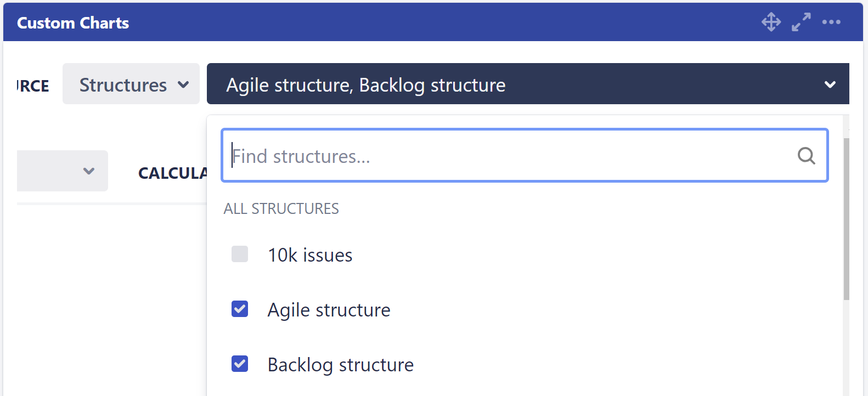Click the magnifier search icon

[x=806, y=156]
